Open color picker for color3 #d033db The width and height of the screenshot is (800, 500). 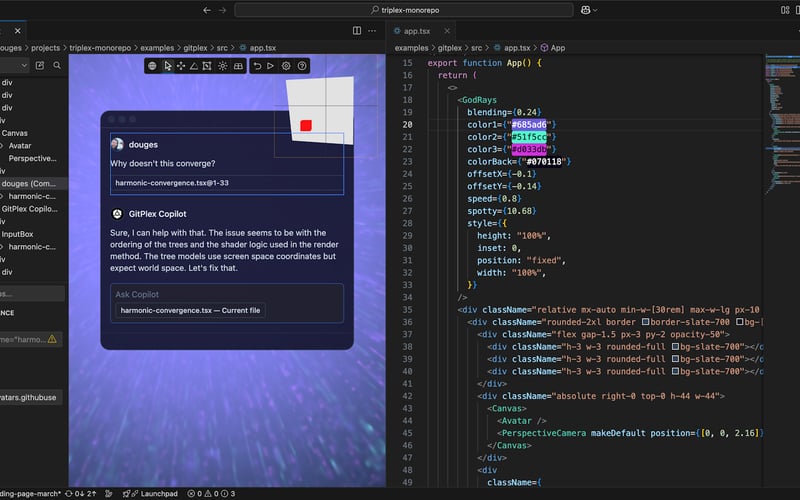(529, 149)
